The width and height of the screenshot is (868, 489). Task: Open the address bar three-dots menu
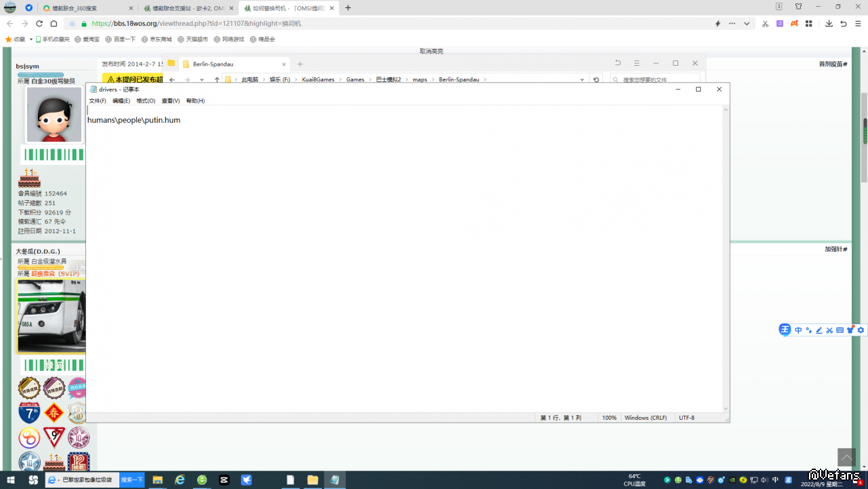pos(732,23)
